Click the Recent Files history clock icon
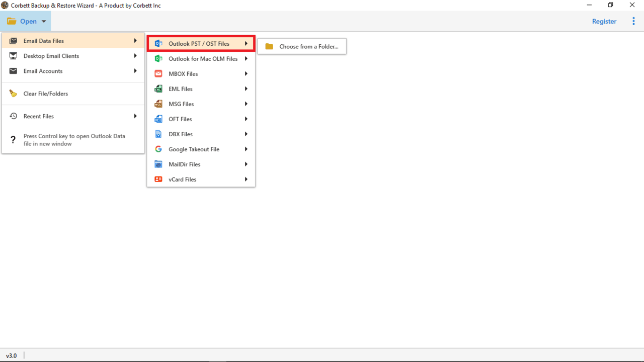Image resolution: width=644 pixels, height=362 pixels. point(14,116)
